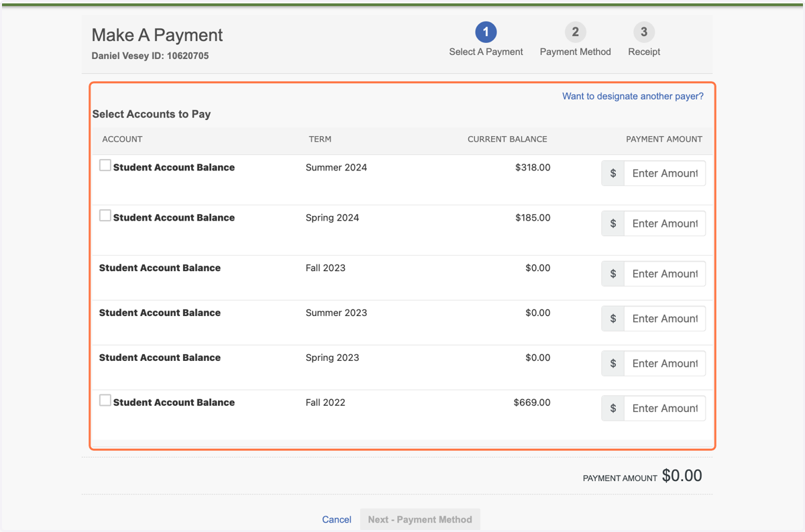Check the Spring 2024 Student Account Balance checkbox
The height and width of the screenshot is (532, 805).
pos(105,215)
